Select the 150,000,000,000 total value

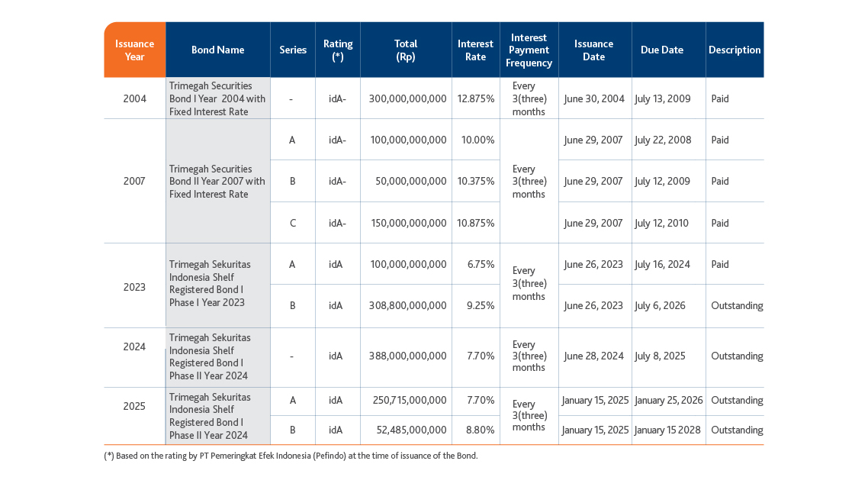409,224
